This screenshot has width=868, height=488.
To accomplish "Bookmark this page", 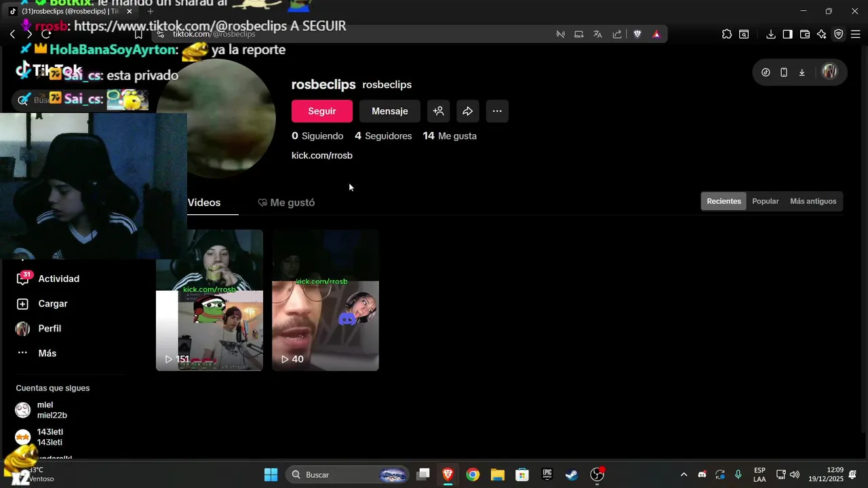I will pos(138,34).
